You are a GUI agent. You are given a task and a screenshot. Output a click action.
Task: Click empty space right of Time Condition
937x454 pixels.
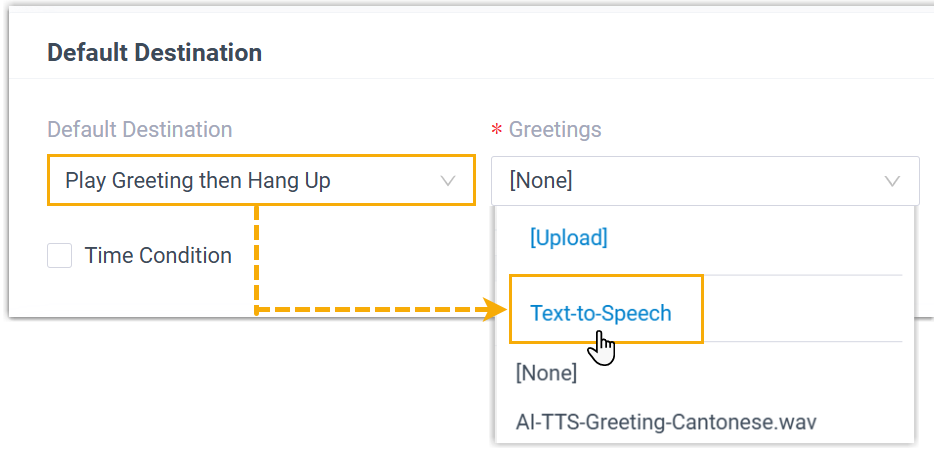tap(360, 256)
